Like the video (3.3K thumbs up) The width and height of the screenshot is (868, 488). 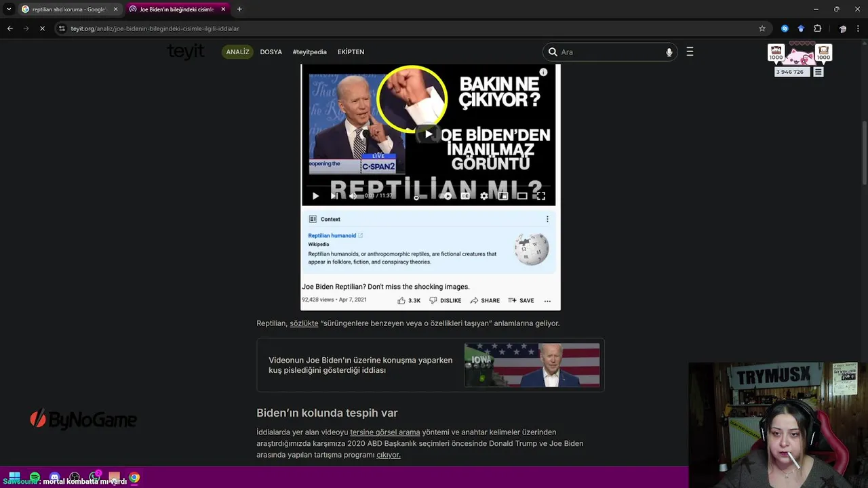tap(409, 300)
